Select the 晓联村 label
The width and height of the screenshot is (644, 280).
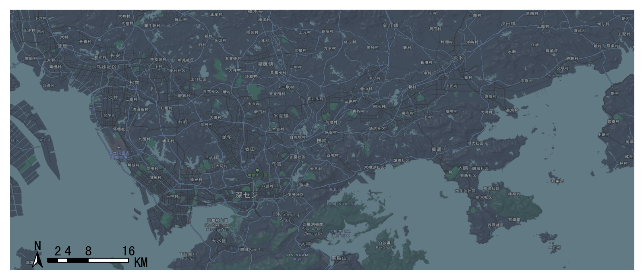[x=572, y=59]
